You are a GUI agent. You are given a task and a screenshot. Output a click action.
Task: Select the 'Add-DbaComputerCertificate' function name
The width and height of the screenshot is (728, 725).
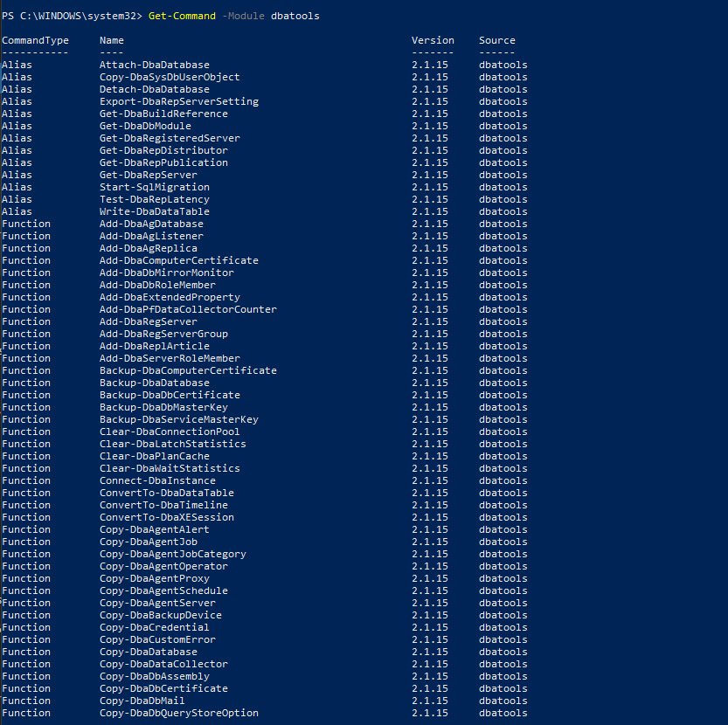pos(179,260)
